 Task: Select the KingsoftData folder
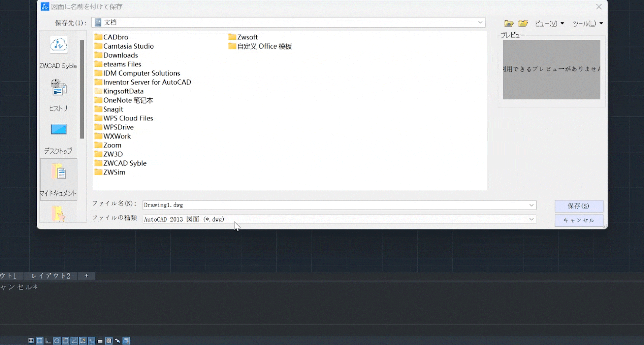click(119, 91)
